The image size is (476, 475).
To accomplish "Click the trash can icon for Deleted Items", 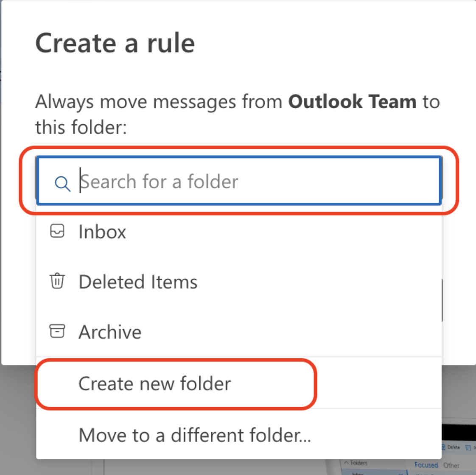I will (x=57, y=281).
